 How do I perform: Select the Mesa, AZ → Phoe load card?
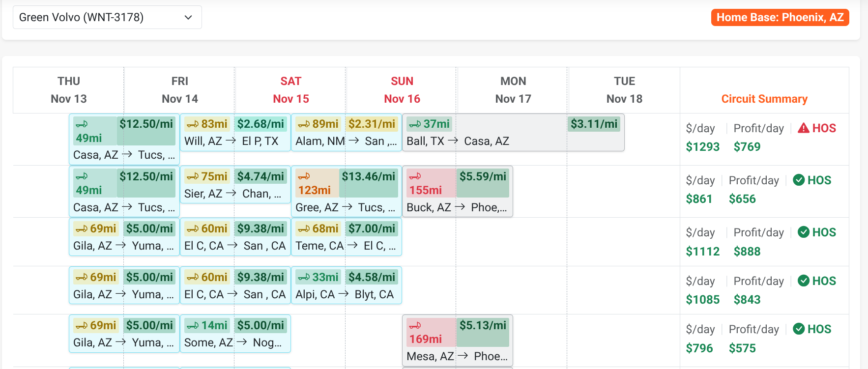pos(458,341)
